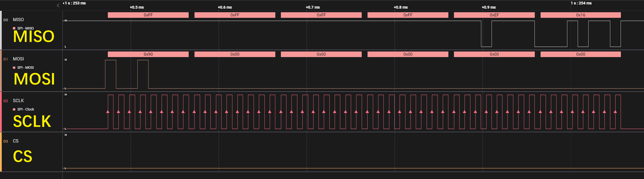Collapse the channel sidebar with the chevron
The height and width of the screenshot is (179, 644).
click(58, 5)
